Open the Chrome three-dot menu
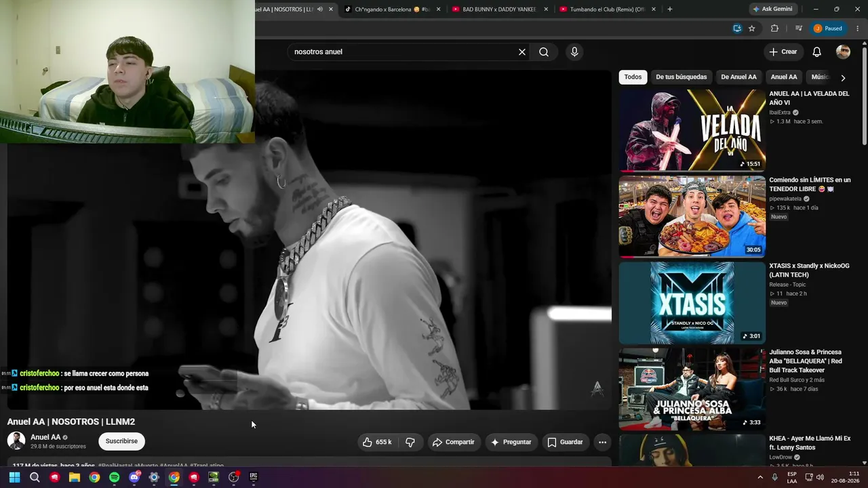 click(x=858, y=28)
